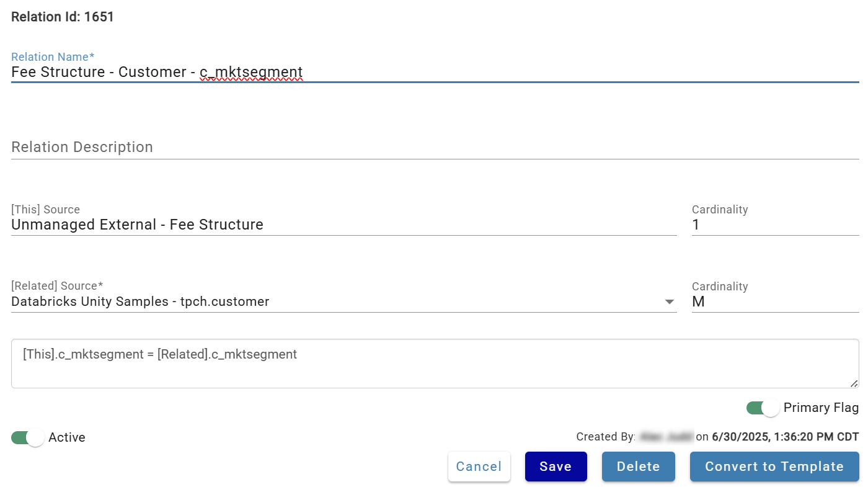Screen dimensions: 868x487
Task: Delete the current relation
Action: click(638, 466)
